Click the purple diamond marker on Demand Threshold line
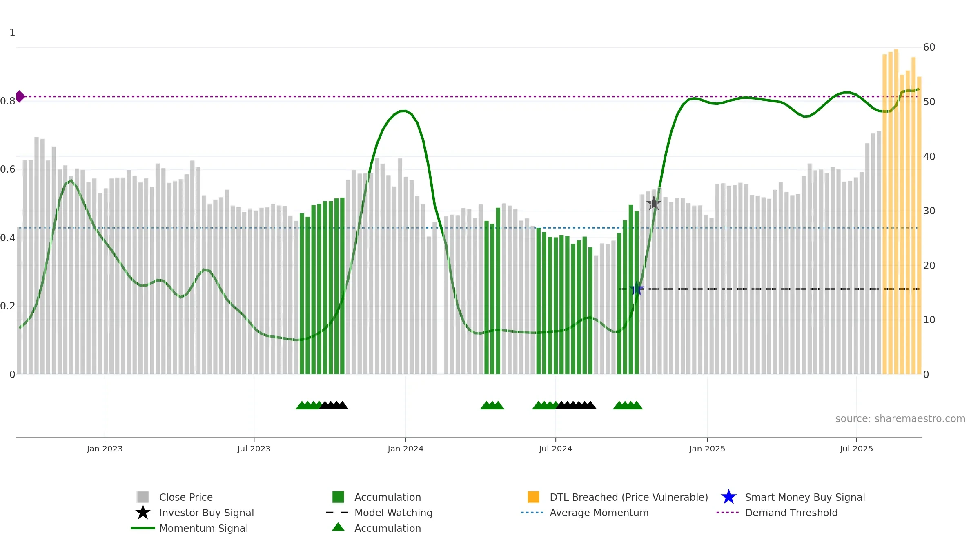 pos(20,96)
